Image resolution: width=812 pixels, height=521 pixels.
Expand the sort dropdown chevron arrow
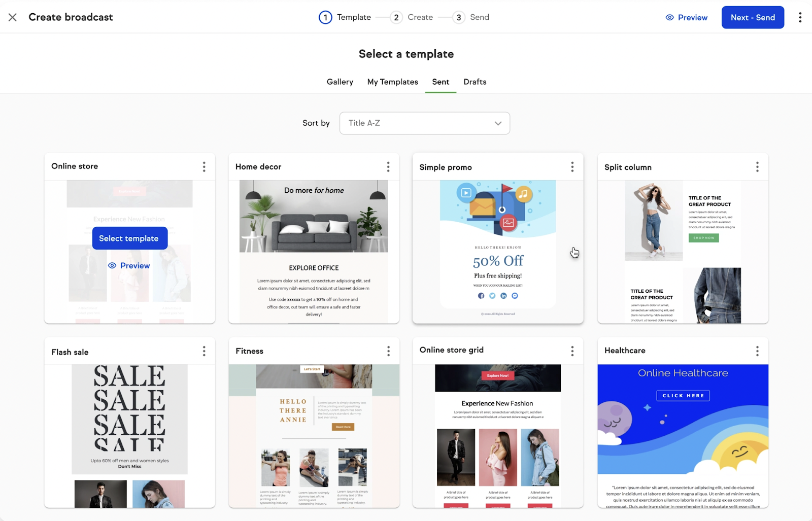point(498,123)
